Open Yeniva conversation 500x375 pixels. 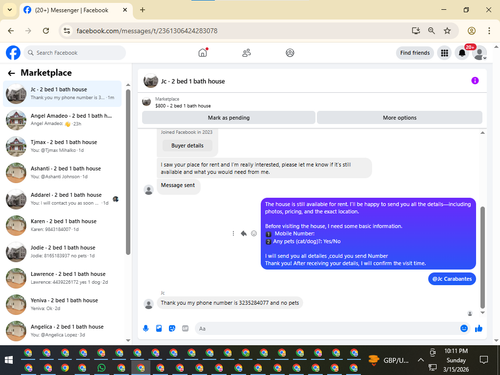point(62,304)
